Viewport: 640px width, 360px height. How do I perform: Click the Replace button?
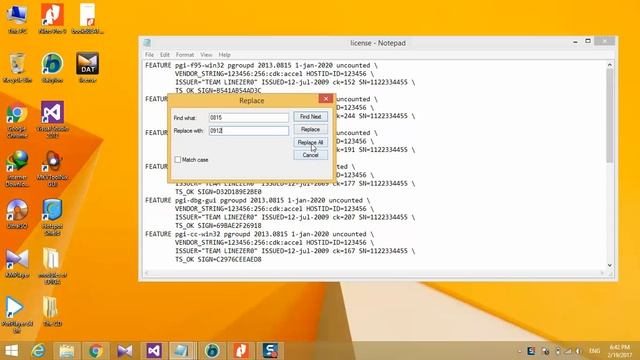pyautogui.click(x=310, y=129)
